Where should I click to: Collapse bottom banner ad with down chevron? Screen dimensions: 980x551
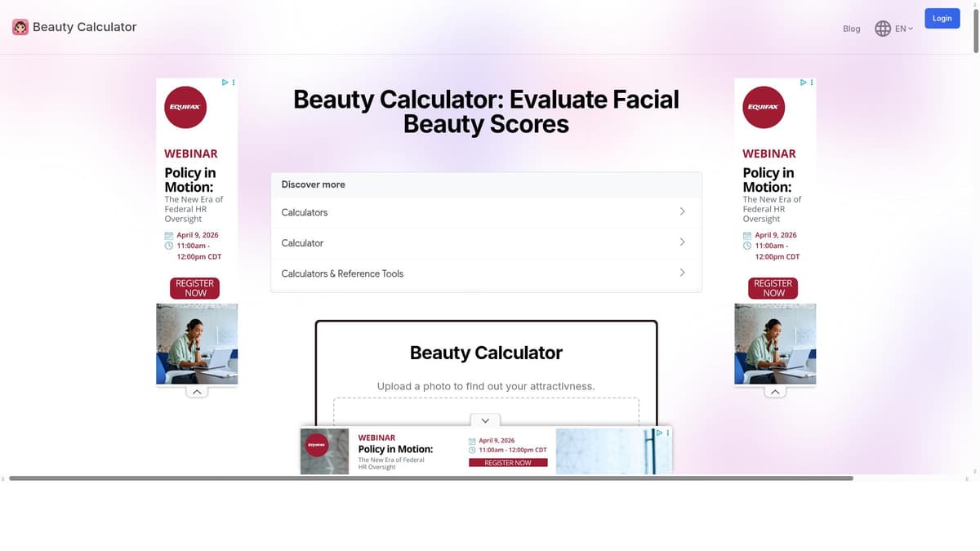point(485,420)
